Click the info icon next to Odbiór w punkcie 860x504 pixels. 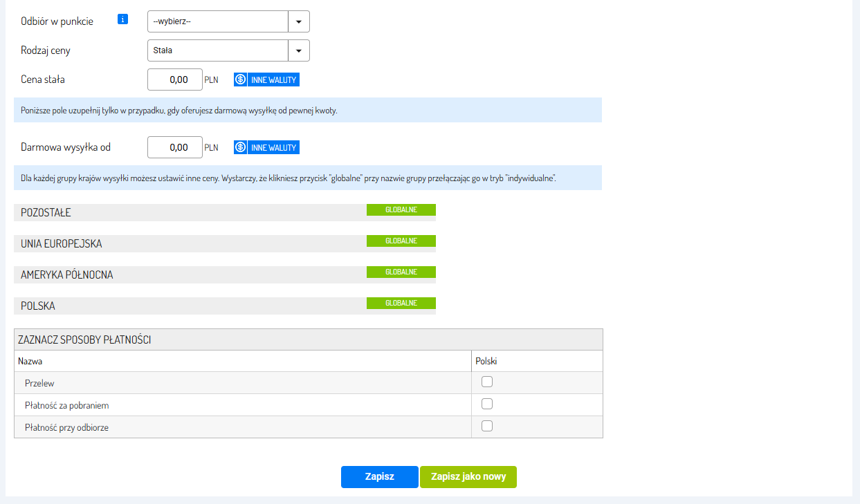coord(122,19)
